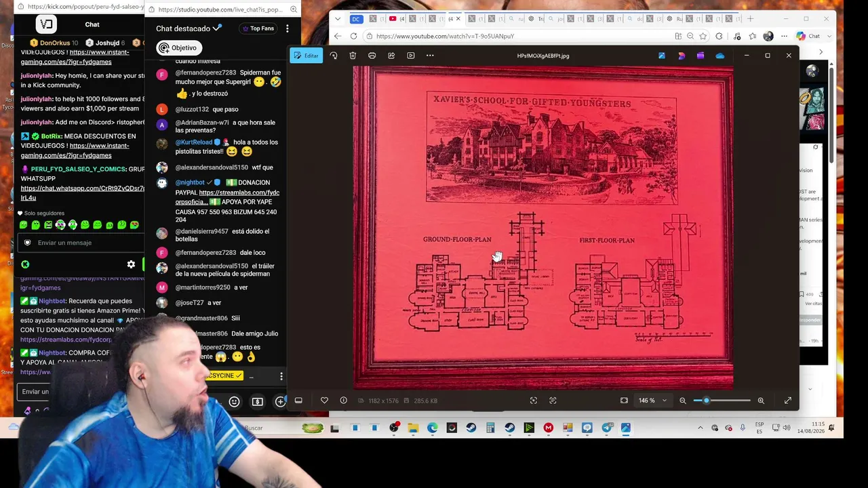The image size is (868, 488).
Task: Rotate the image in Photos viewer
Action: pyautogui.click(x=333, y=56)
